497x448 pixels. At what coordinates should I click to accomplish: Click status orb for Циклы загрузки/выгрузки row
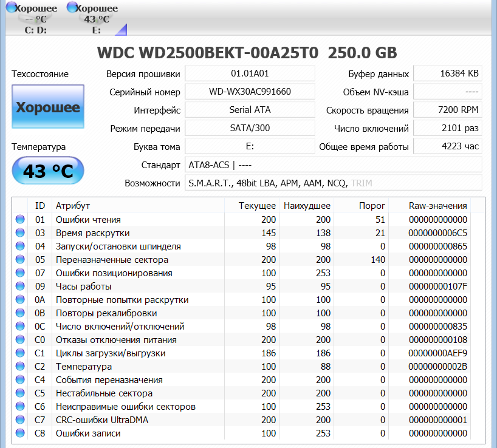tap(20, 353)
